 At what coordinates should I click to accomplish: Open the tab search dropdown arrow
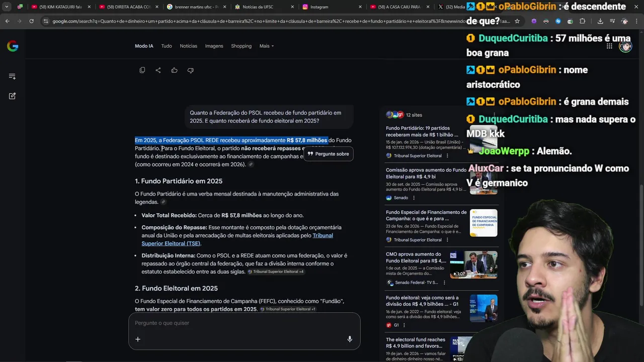pos(7,7)
